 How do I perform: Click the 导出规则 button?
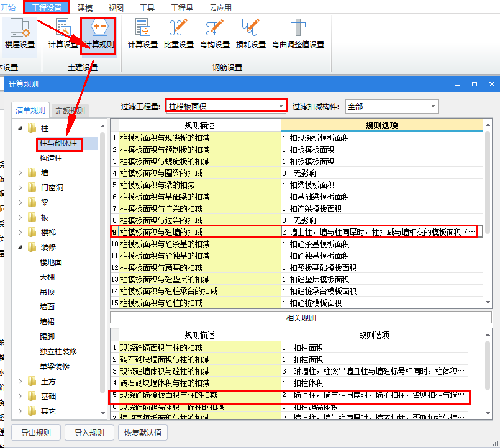pos(36,432)
